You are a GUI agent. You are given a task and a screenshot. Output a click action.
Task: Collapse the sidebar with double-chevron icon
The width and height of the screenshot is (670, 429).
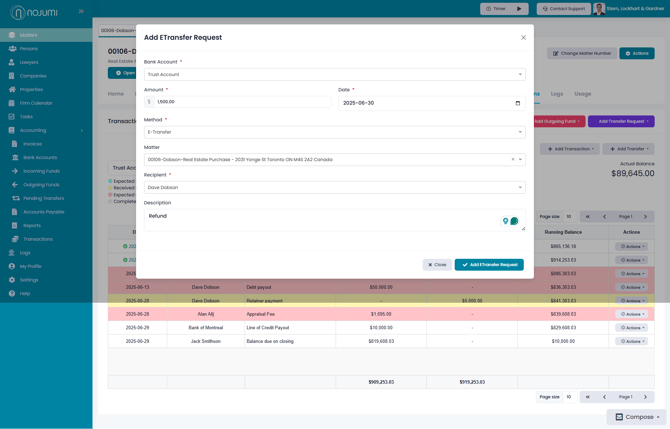click(x=81, y=12)
